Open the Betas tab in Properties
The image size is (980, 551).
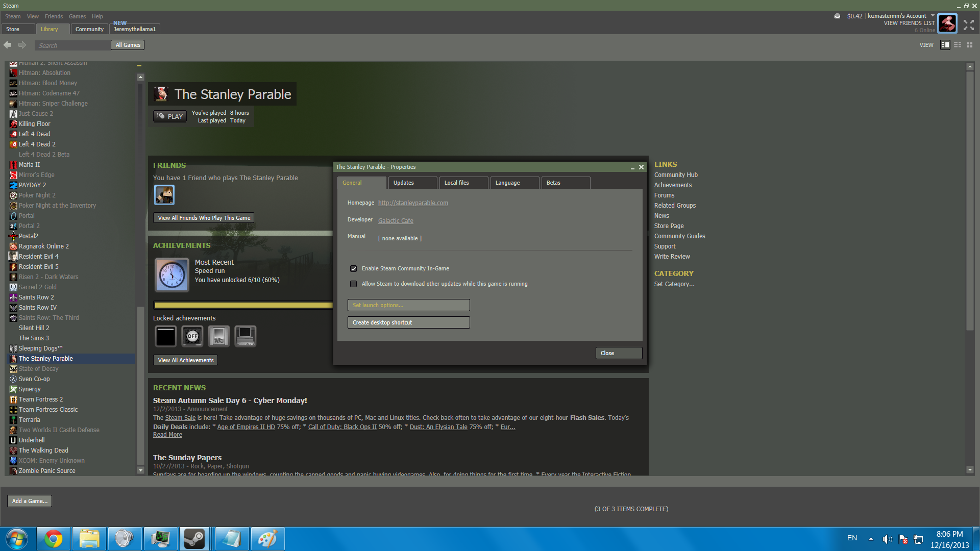point(553,183)
